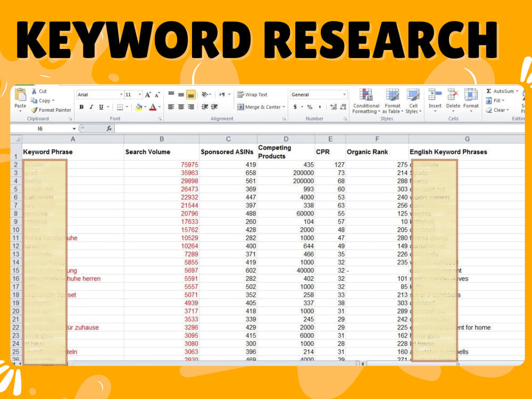Select all cells with the corner button
Viewport: 532px width, 399px height.
16,139
